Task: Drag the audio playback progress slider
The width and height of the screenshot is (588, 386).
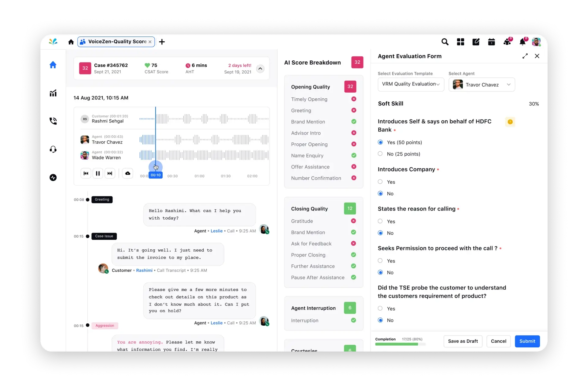Action: click(156, 167)
